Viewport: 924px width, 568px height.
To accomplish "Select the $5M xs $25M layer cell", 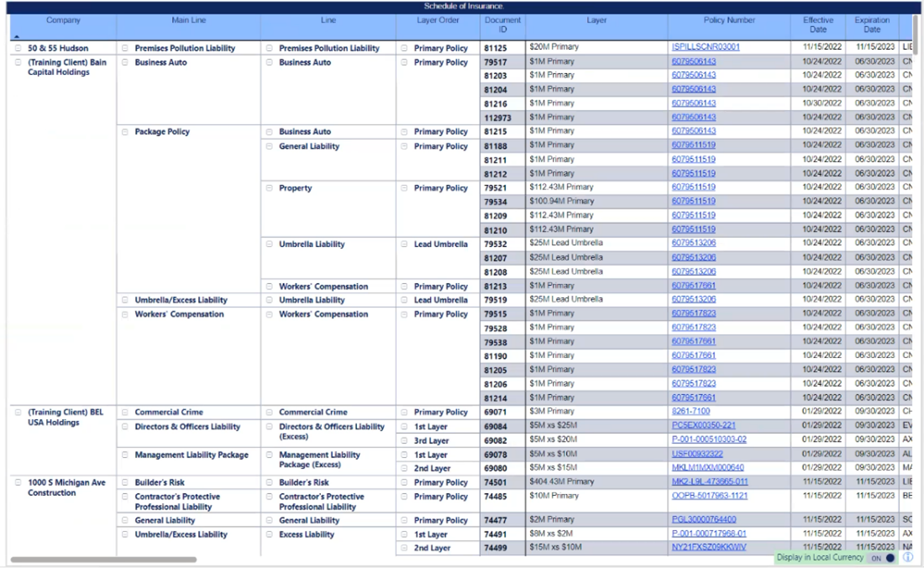I will click(596, 425).
